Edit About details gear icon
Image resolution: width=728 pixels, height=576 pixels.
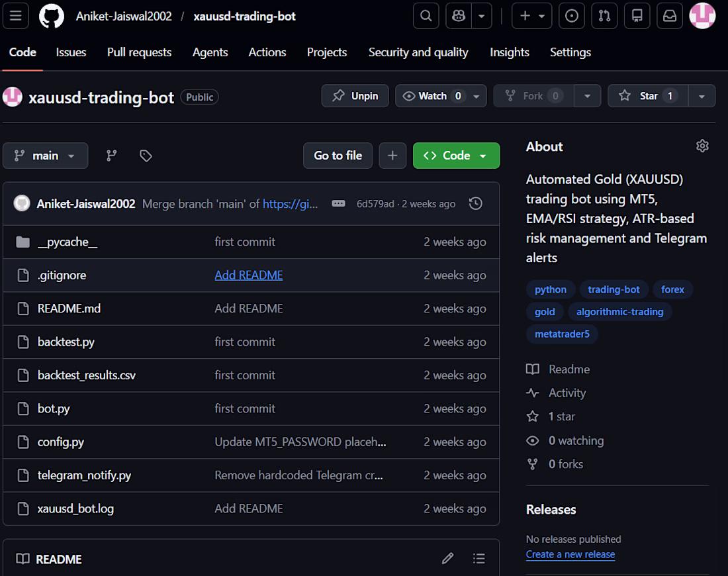[702, 146]
